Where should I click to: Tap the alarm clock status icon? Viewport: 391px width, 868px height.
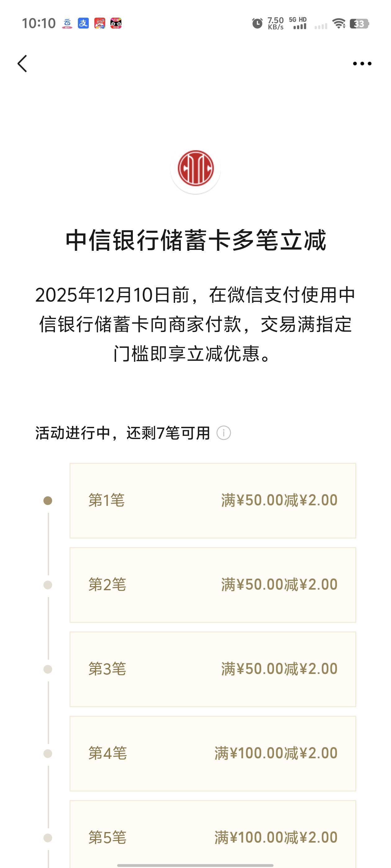[x=257, y=23]
